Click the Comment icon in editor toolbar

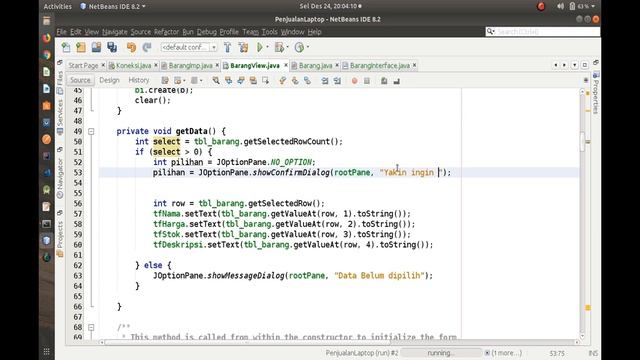pyautogui.click(x=384, y=81)
